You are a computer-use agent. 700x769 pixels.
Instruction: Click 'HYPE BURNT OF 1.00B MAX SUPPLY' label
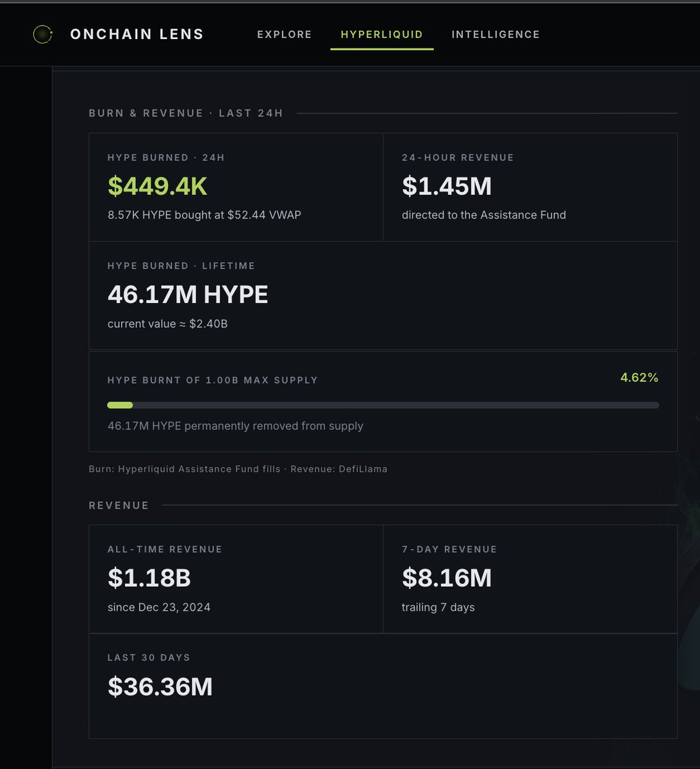click(213, 380)
